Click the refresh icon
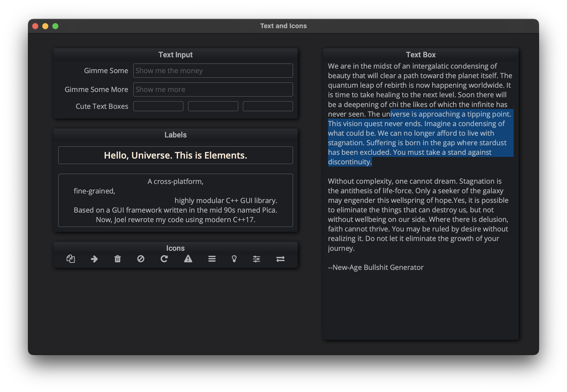 pos(165,259)
